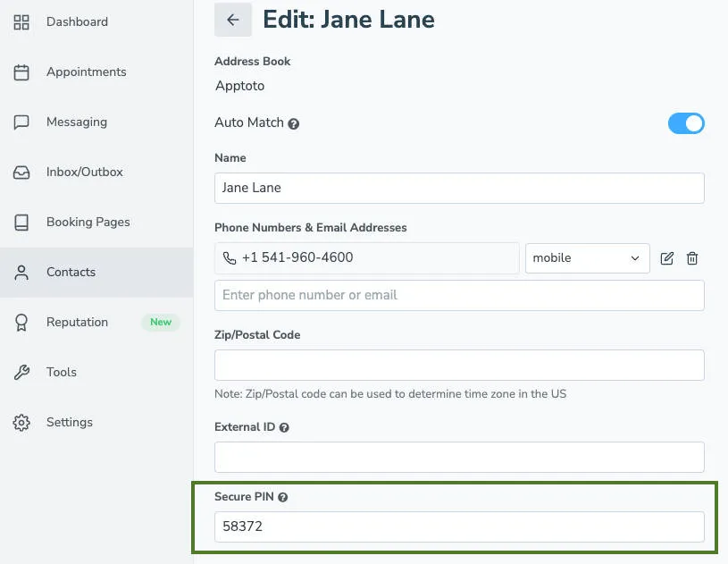Open External ID help tooltip
Image resolution: width=728 pixels, height=564 pixels.
pyautogui.click(x=284, y=427)
